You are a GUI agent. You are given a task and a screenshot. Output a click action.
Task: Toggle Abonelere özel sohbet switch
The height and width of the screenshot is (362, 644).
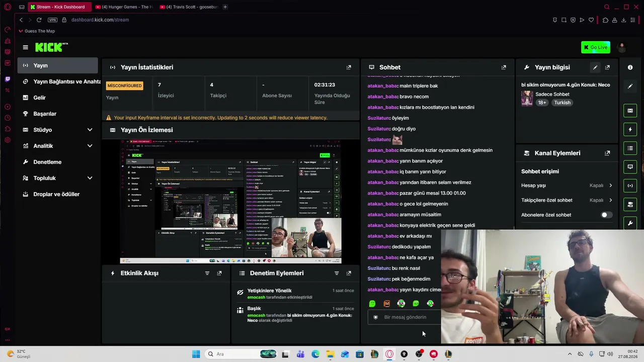click(x=607, y=215)
